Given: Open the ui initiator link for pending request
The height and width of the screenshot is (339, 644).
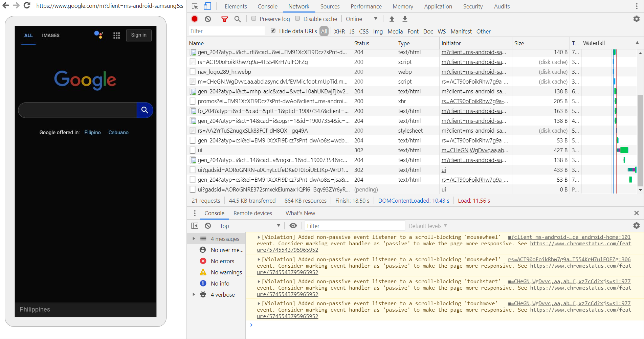Looking at the screenshot, I should tap(444, 189).
